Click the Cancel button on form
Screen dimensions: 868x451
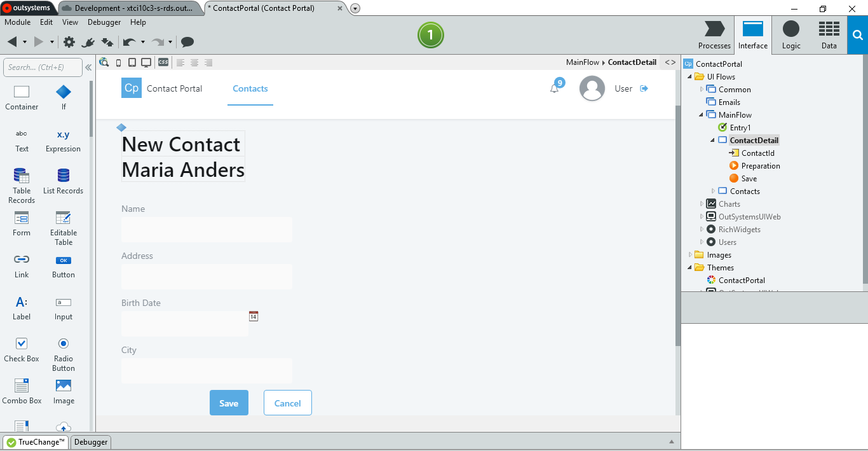pyautogui.click(x=287, y=403)
